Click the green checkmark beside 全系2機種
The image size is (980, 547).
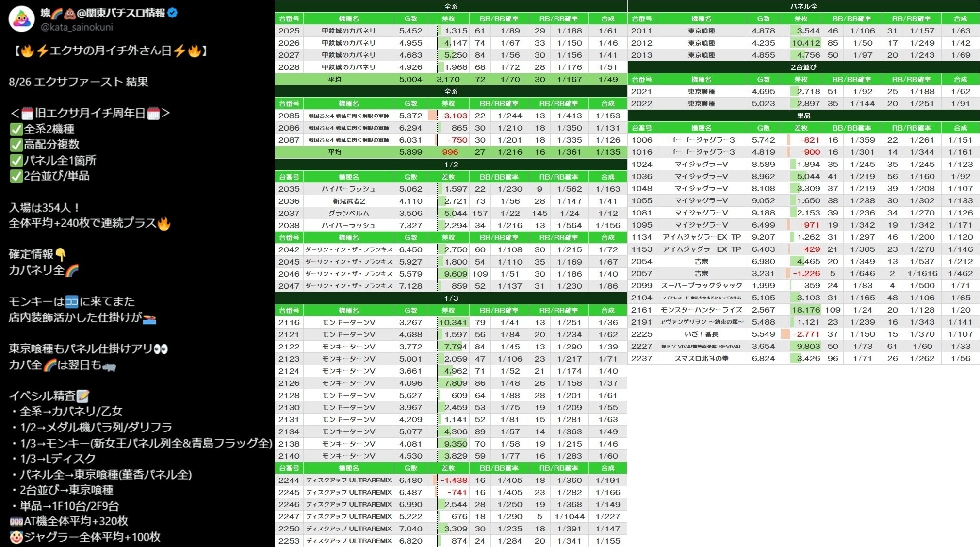[16, 129]
